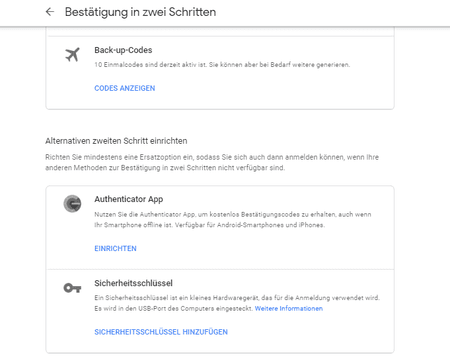Click the airplane icon beside Back-up-Codes
The width and height of the screenshot is (450, 361).
[x=72, y=55]
